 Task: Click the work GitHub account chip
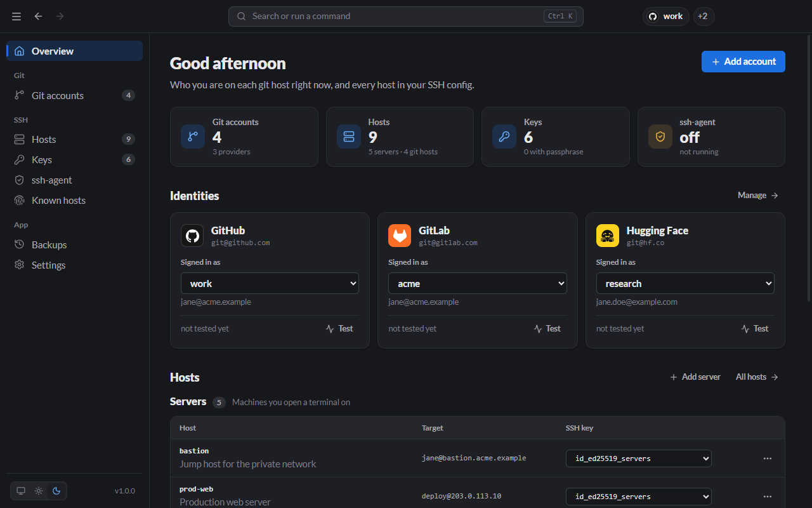point(666,17)
